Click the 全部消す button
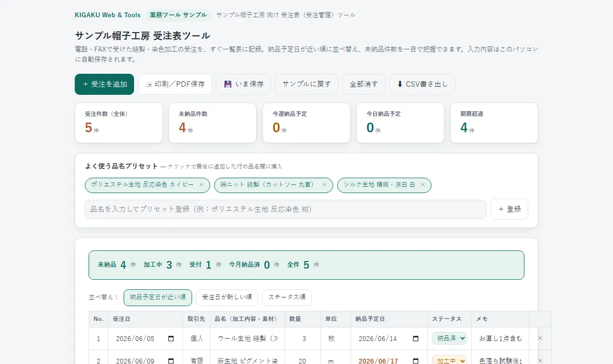This screenshot has height=364, width=613. (364, 84)
